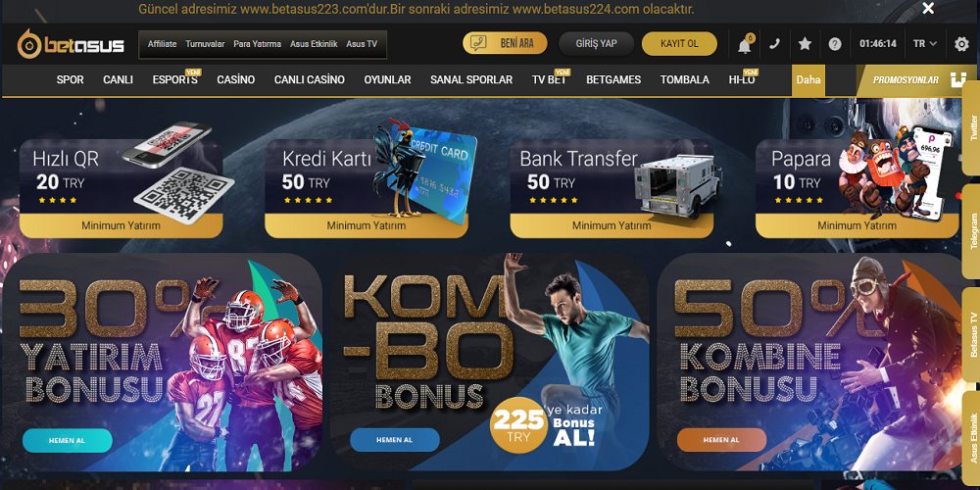This screenshot has width=980, height=490.
Task: Click HEMEN AL on Kombo Bonus banner
Action: [394, 440]
